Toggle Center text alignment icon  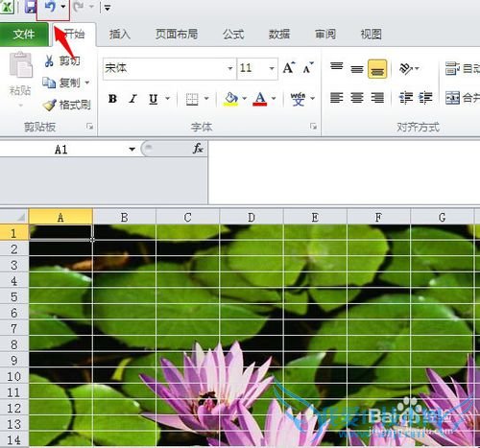tap(357, 98)
